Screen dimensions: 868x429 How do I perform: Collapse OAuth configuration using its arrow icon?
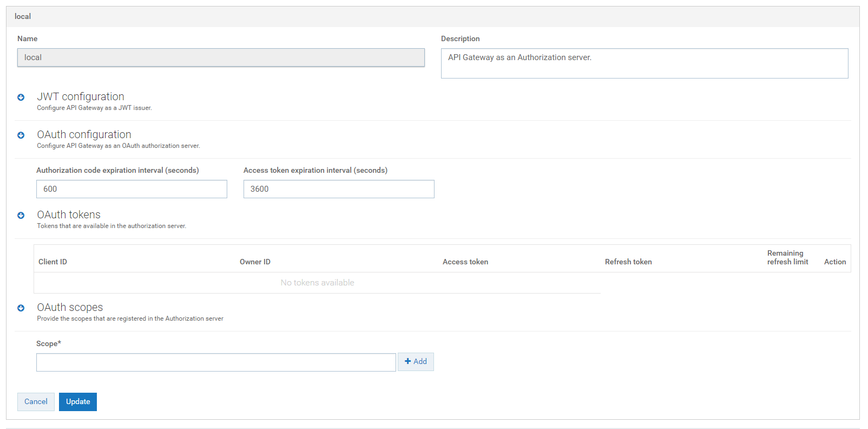[21, 135]
